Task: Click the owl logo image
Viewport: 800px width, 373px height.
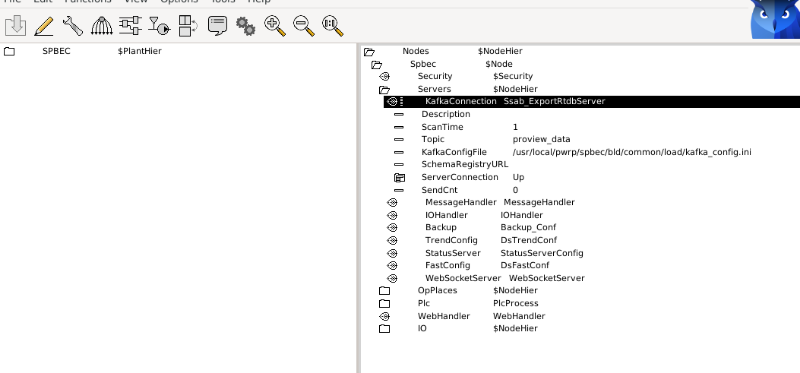Action: (776, 19)
